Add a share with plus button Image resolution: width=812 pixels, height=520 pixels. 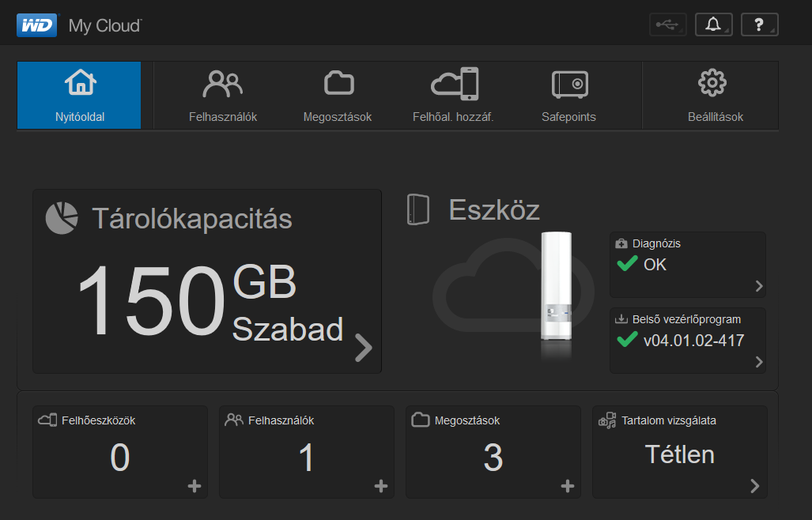[x=568, y=486]
